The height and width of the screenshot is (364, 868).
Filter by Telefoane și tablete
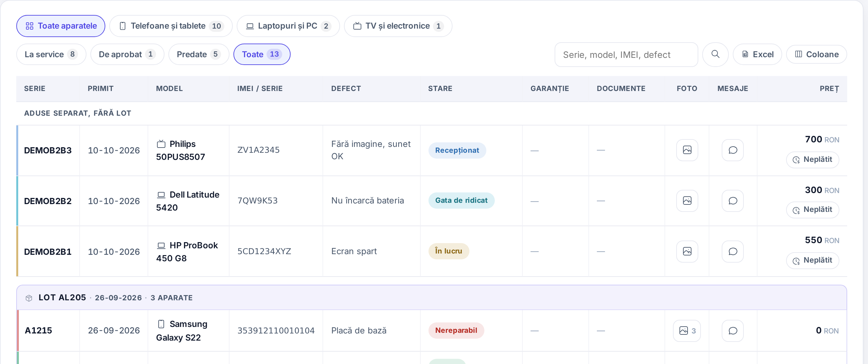click(x=171, y=26)
